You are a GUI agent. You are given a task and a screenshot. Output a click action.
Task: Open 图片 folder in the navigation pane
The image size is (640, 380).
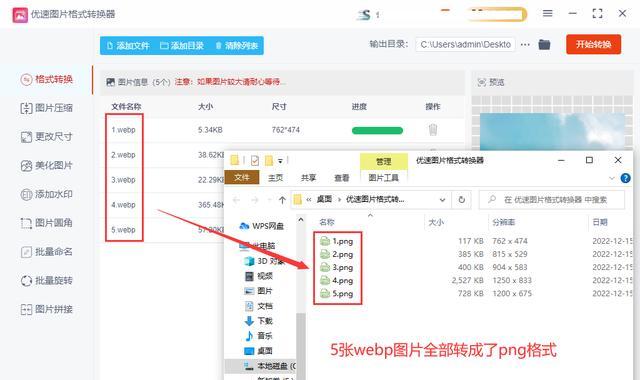259,291
